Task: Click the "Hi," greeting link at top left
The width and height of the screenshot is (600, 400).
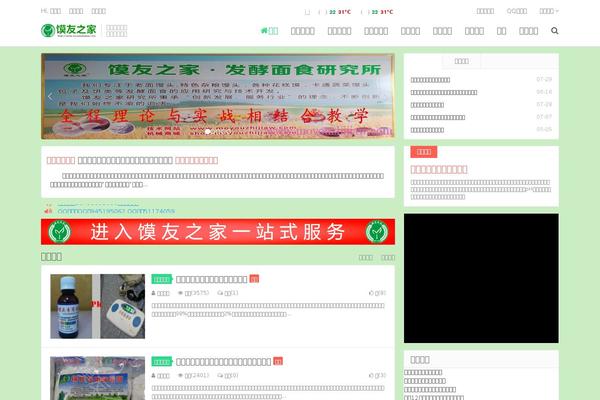Action: [x=51, y=11]
